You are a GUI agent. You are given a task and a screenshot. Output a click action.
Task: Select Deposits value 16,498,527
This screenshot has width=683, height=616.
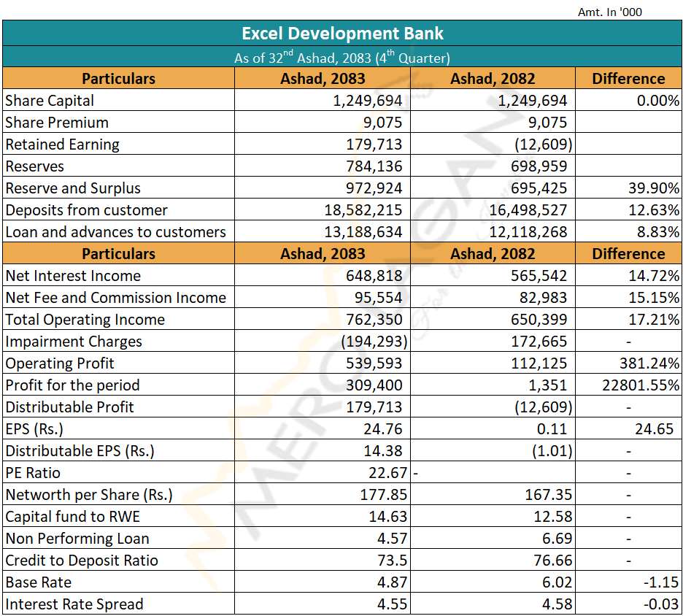coord(528,210)
